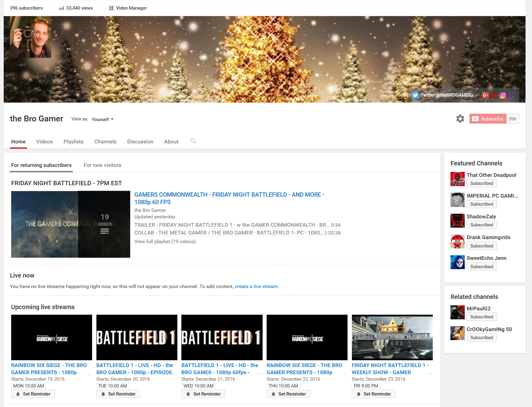Open the Twitter @theBROGAMERx banner link

coord(442,95)
